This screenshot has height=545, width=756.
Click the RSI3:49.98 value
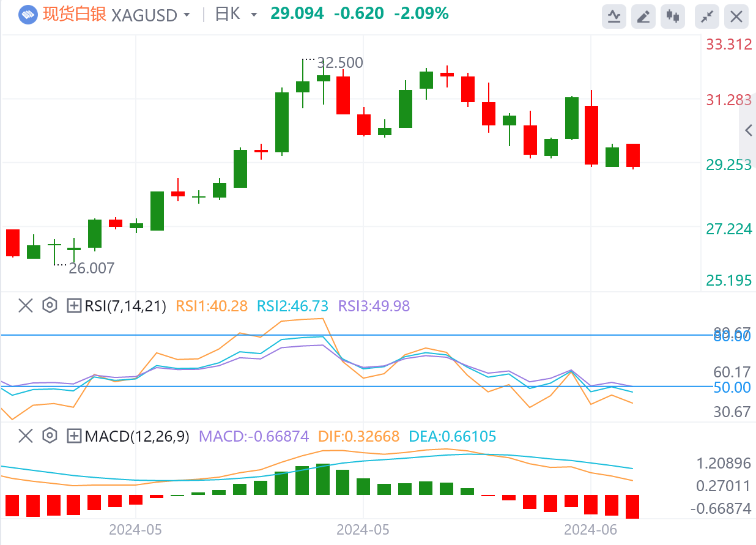coord(374,306)
